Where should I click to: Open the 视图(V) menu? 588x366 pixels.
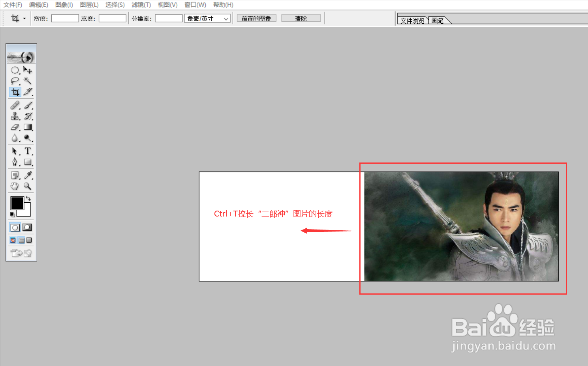(167, 5)
